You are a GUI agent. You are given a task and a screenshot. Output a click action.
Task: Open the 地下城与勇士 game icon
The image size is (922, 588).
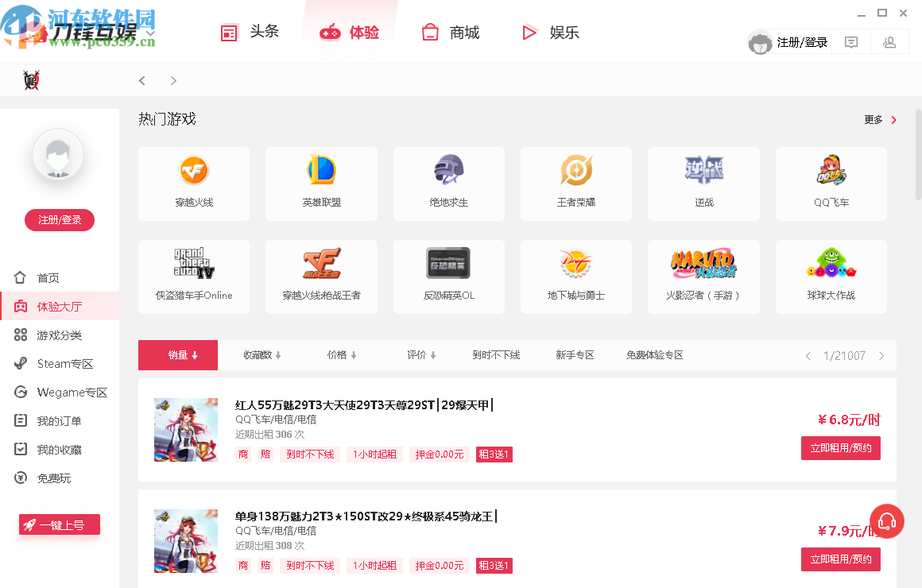coord(575,277)
